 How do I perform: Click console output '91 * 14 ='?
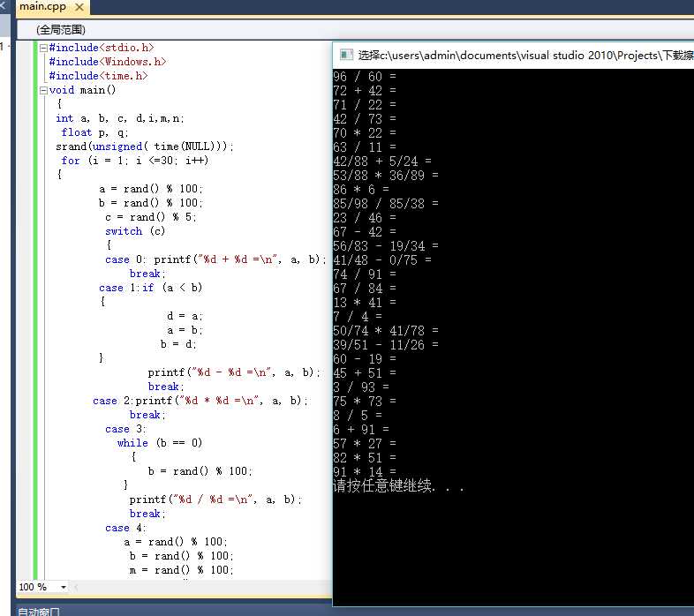365,472
